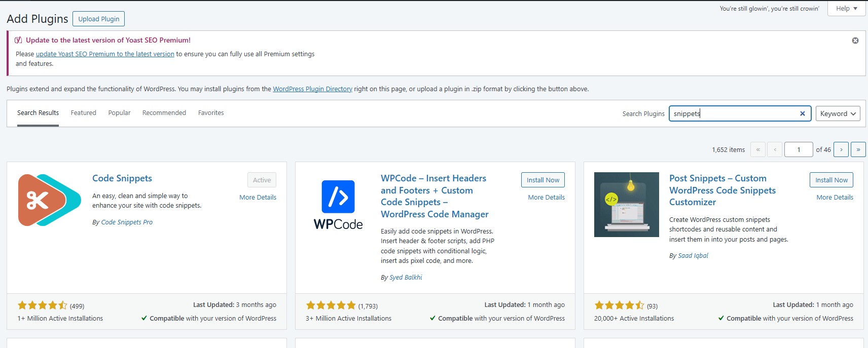868x348 pixels.
Task: Open the Code Snippets plugin title
Action: pyautogui.click(x=122, y=178)
